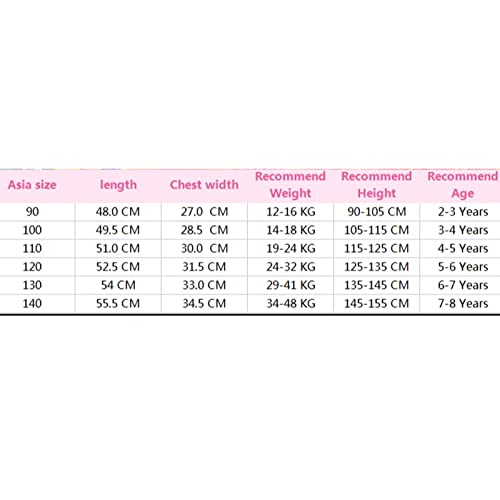Click the Chest width header cell

pyautogui.click(x=204, y=185)
